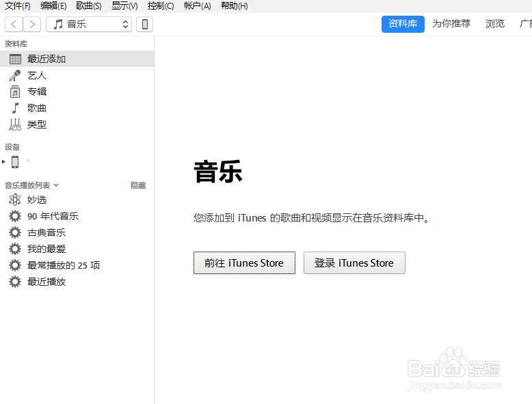Image resolution: width=532 pixels, height=404 pixels.
Task: Open the 最常播放的 25 项 playlist
Action: pyautogui.click(x=77, y=265)
